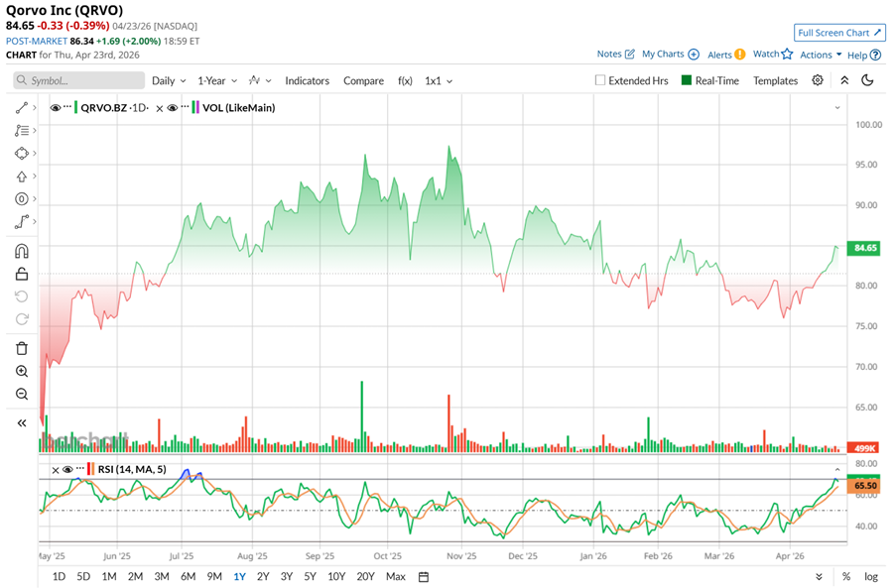Remove the VOL indicator with X

coord(159,108)
